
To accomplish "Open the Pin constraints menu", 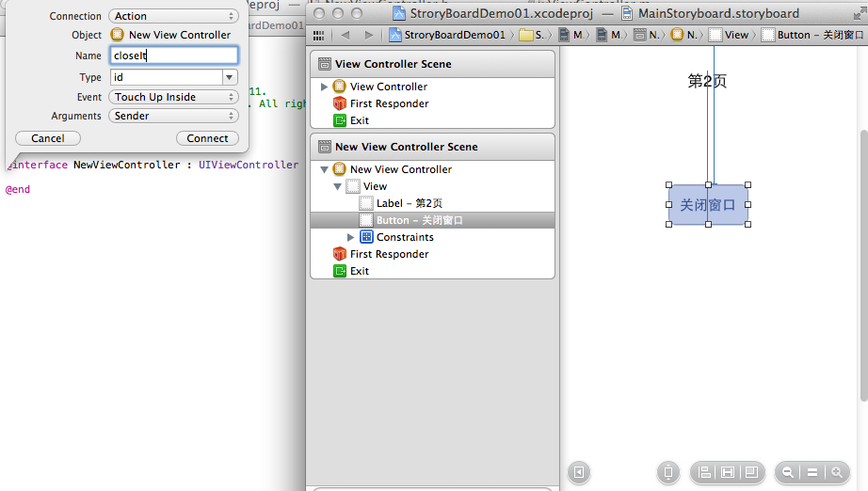I will (728, 473).
